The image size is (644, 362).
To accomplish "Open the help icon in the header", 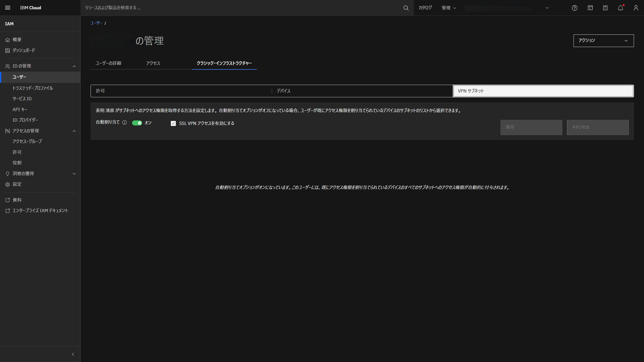I will tap(575, 8).
